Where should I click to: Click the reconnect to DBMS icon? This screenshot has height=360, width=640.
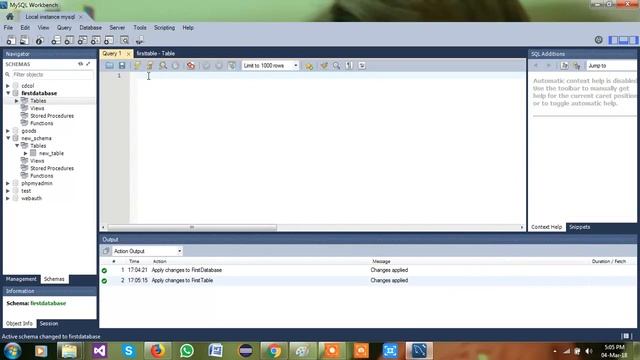139,40
